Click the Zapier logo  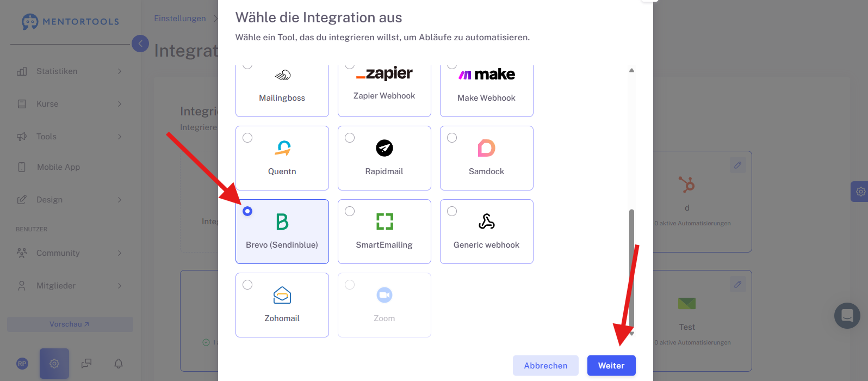click(x=385, y=74)
